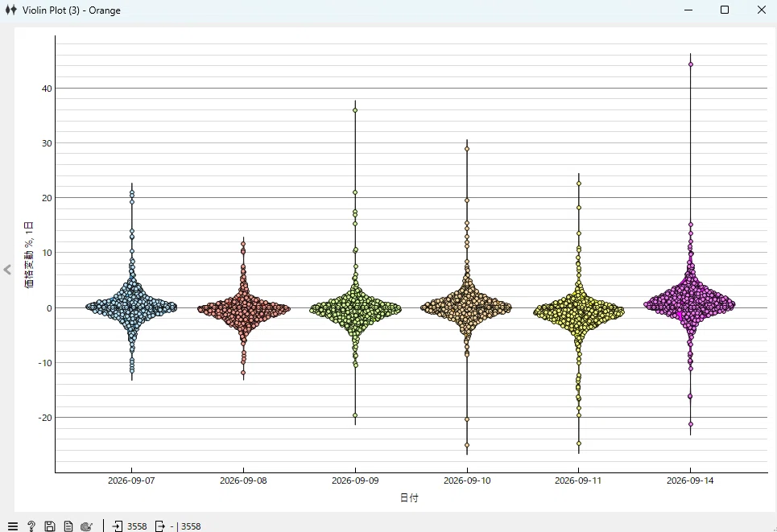Select the yellow 2026-09-11 violin
Screen dimensions: 777x532
click(x=578, y=311)
